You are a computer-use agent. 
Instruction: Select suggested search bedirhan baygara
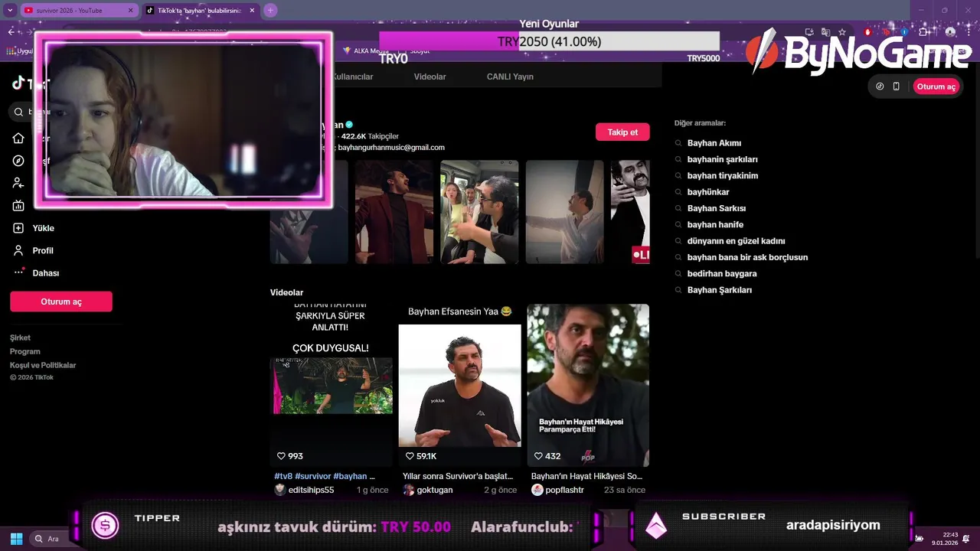point(722,274)
